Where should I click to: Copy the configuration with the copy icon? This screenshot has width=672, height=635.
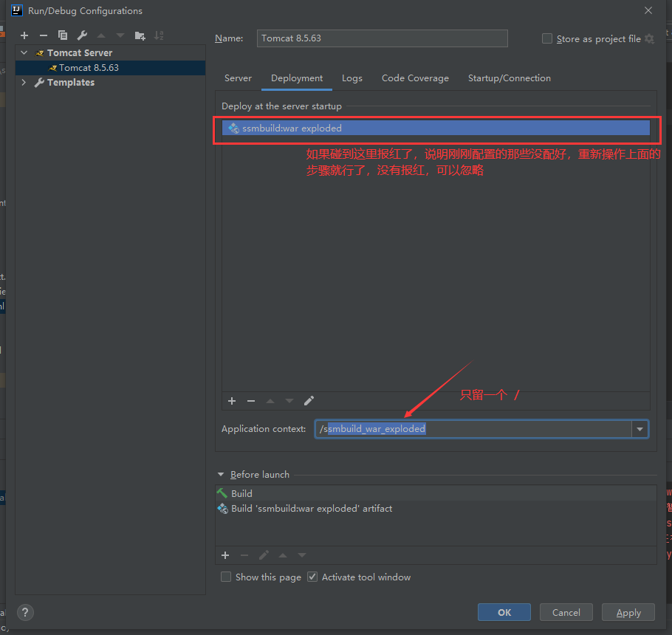coord(62,35)
